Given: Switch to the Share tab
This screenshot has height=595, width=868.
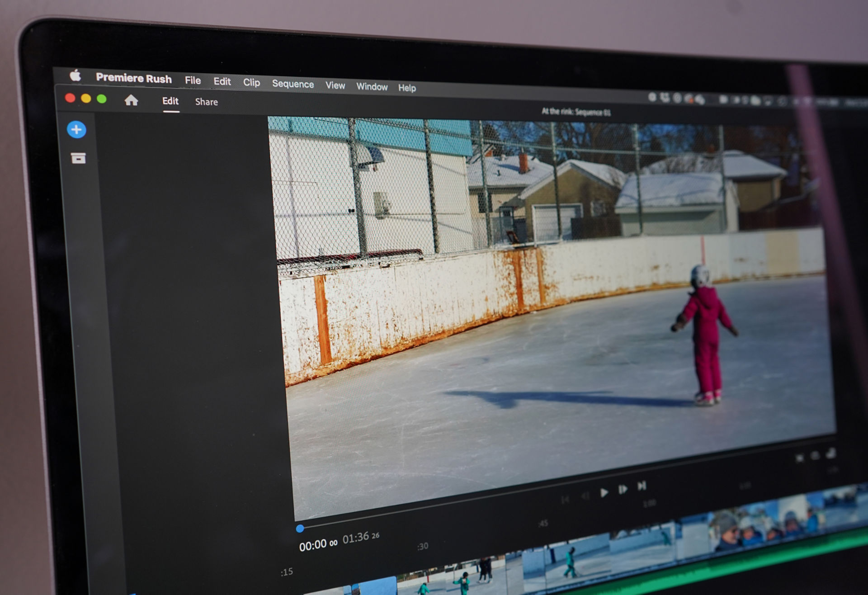Looking at the screenshot, I should point(206,102).
